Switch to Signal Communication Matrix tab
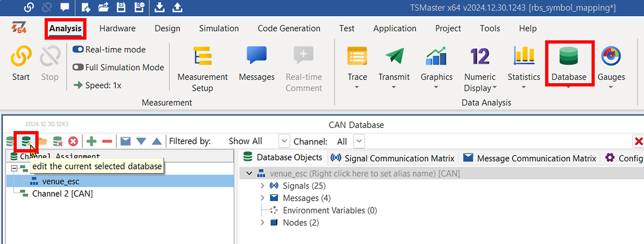This screenshot has height=244, width=644. [392, 158]
